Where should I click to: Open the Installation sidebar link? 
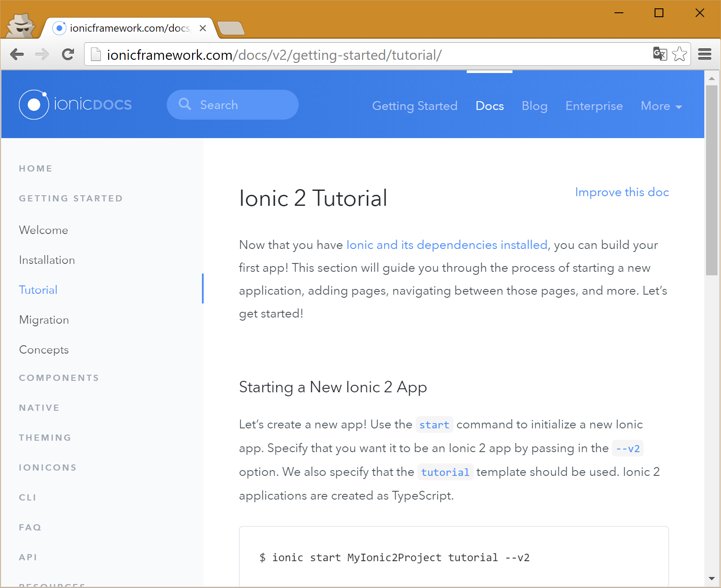[x=47, y=260]
